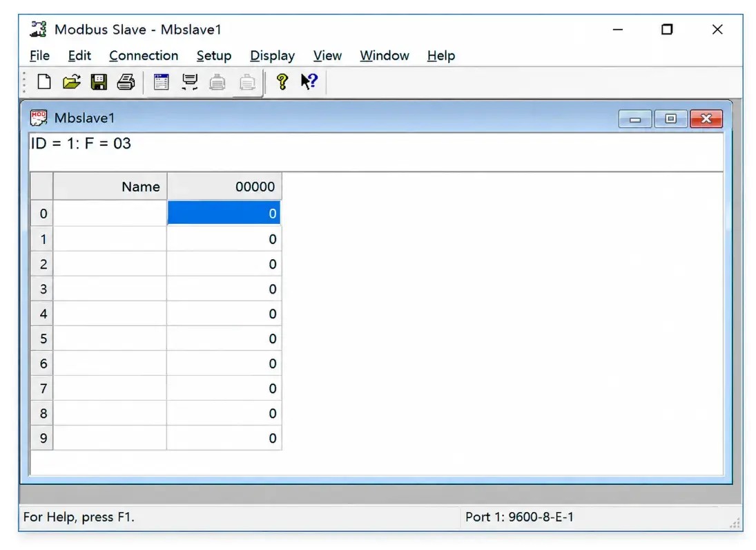Click the Modbus Slave app title icon
The width and height of the screenshot is (756, 550).
(38, 29)
